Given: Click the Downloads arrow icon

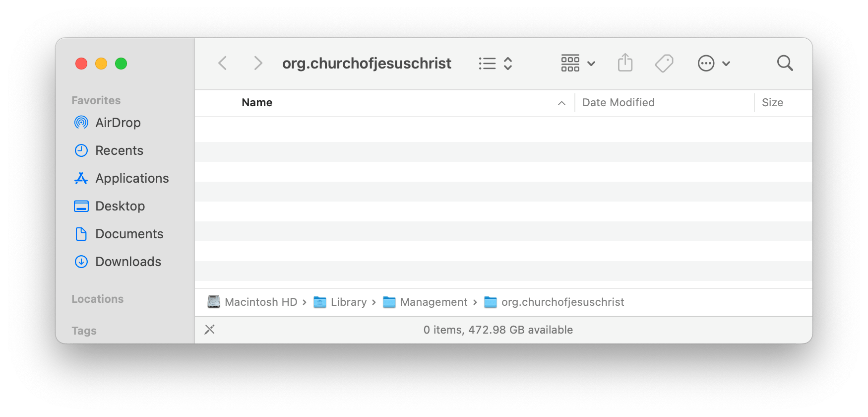Looking at the screenshot, I should click(81, 262).
